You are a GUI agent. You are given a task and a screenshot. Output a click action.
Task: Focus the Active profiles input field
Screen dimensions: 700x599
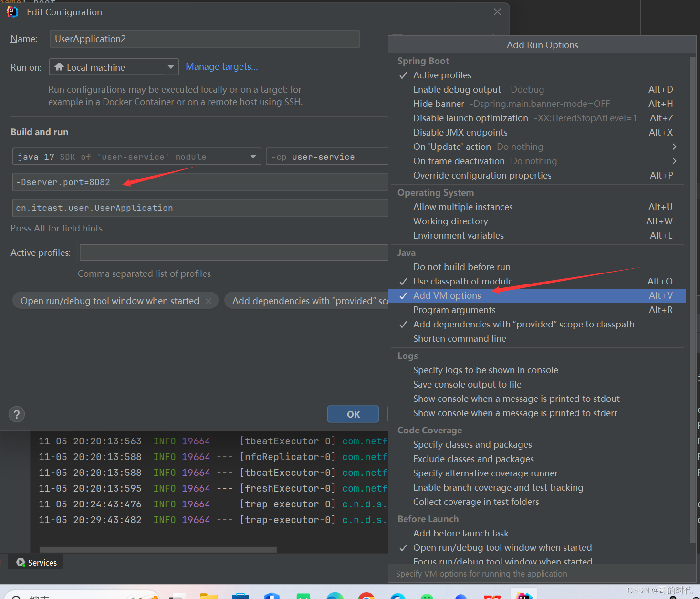point(234,252)
